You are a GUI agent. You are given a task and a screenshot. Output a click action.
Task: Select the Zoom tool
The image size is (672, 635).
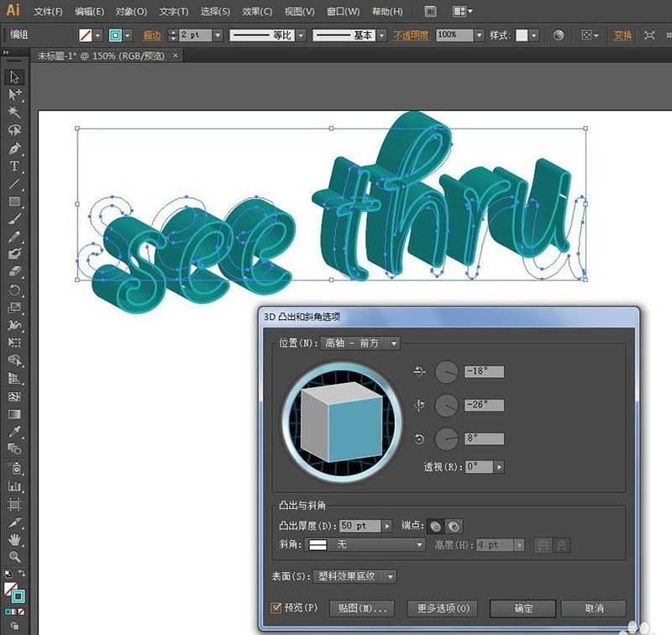tap(14, 557)
